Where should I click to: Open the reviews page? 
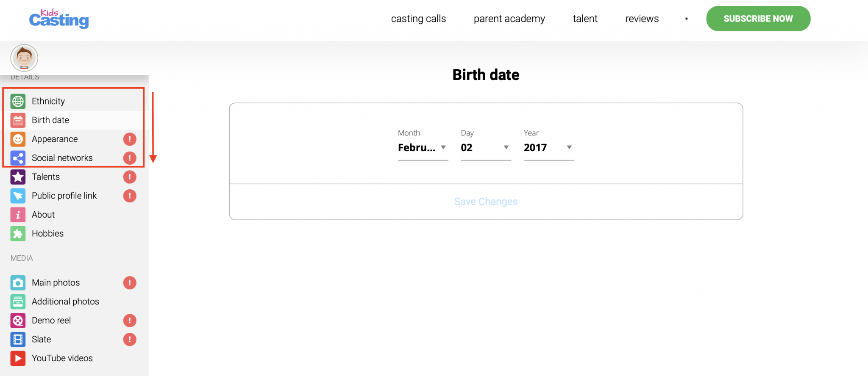642,19
